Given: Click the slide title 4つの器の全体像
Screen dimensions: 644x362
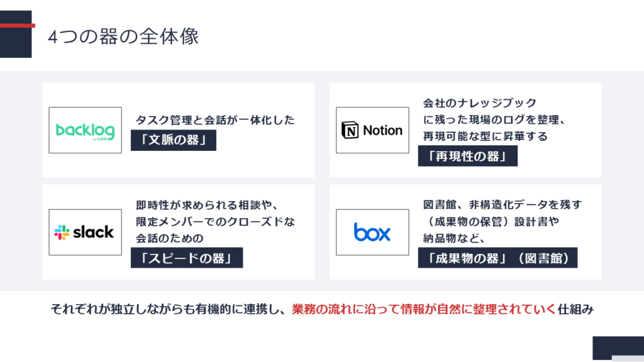Looking at the screenshot, I should [x=123, y=37].
